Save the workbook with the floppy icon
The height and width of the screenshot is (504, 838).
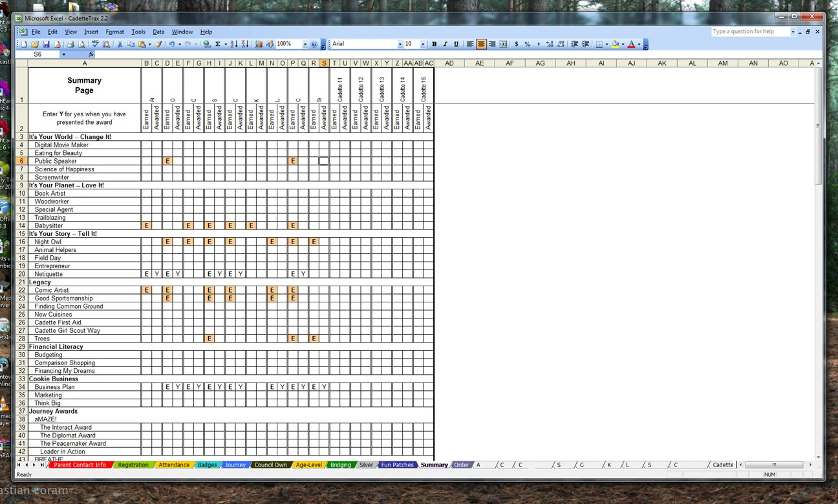point(46,45)
